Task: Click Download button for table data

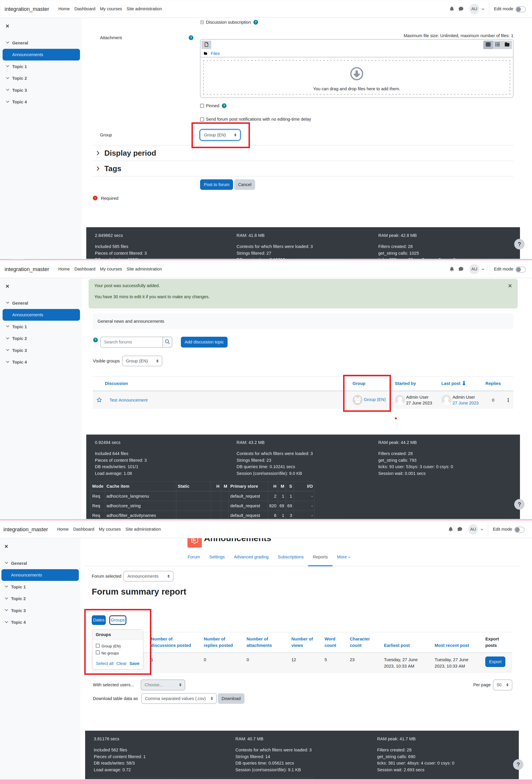Action: pos(231,699)
